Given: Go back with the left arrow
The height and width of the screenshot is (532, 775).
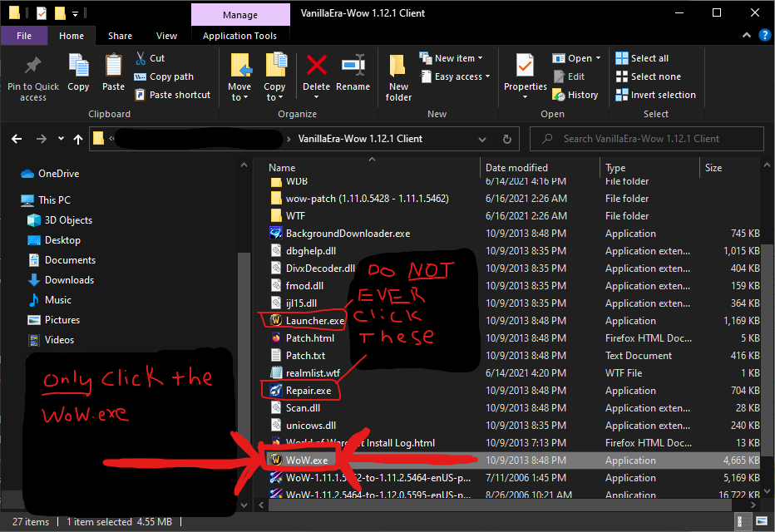Looking at the screenshot, I should click(17, 139).
